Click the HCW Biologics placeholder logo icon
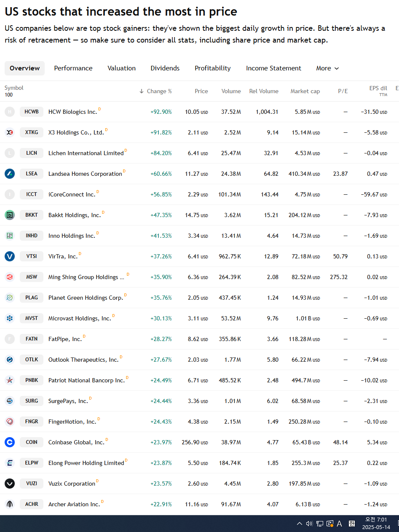 tap(10, 112)
